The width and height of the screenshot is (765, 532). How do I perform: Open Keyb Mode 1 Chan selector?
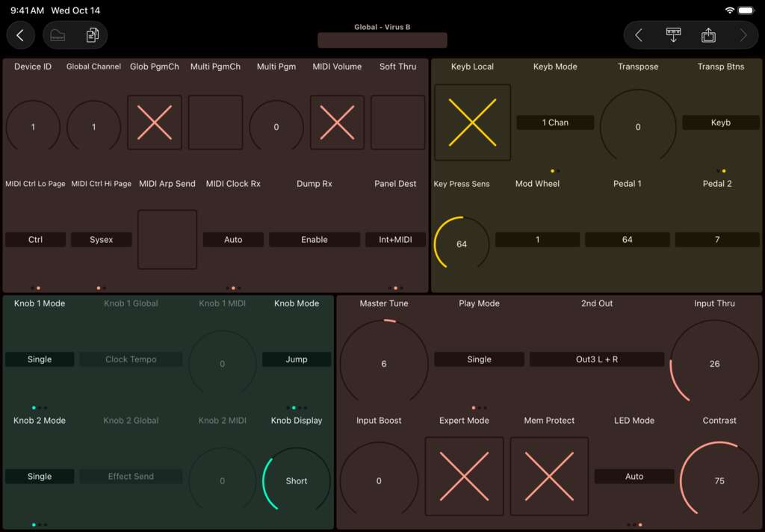(x=555, y=123)
